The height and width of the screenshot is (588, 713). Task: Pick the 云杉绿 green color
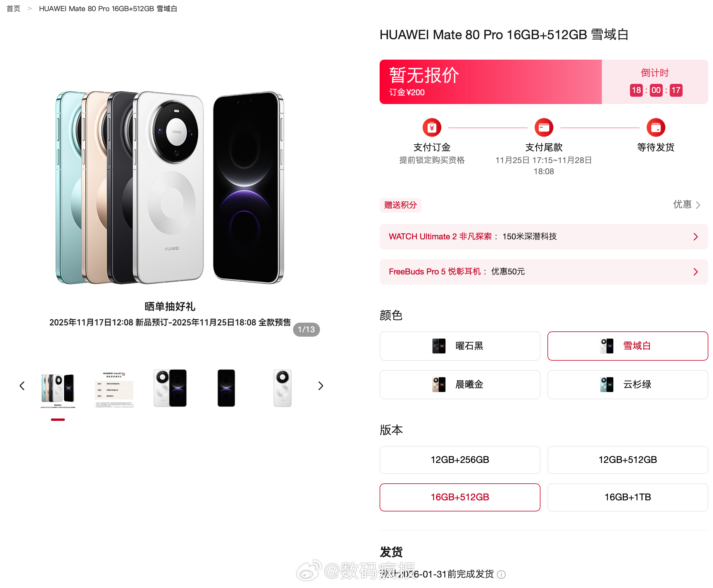pos(627,384)
